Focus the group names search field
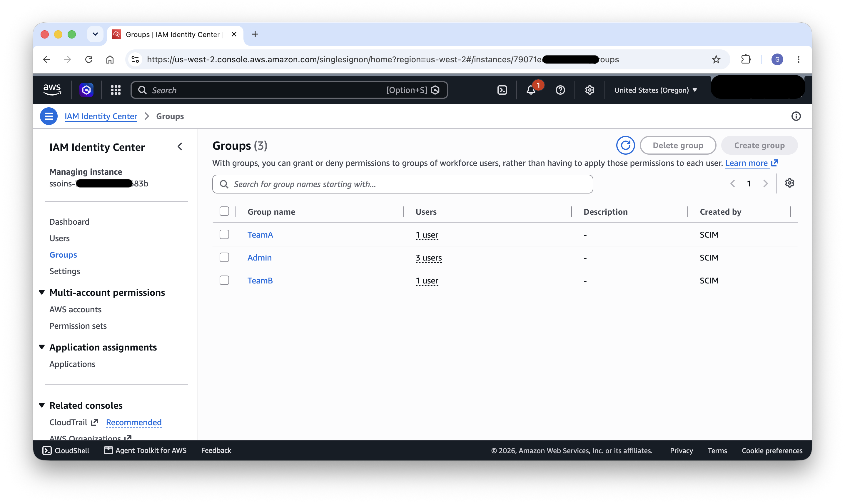 point(402,184)
